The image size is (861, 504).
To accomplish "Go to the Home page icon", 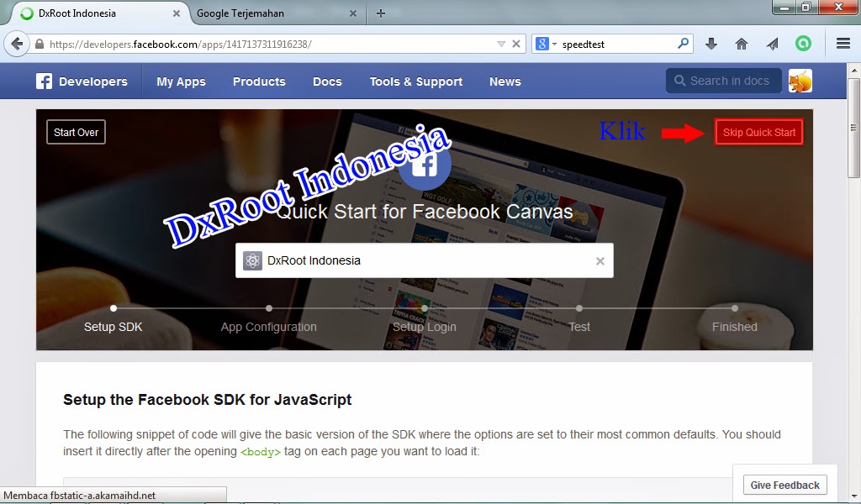I will [x=742, y=44].
